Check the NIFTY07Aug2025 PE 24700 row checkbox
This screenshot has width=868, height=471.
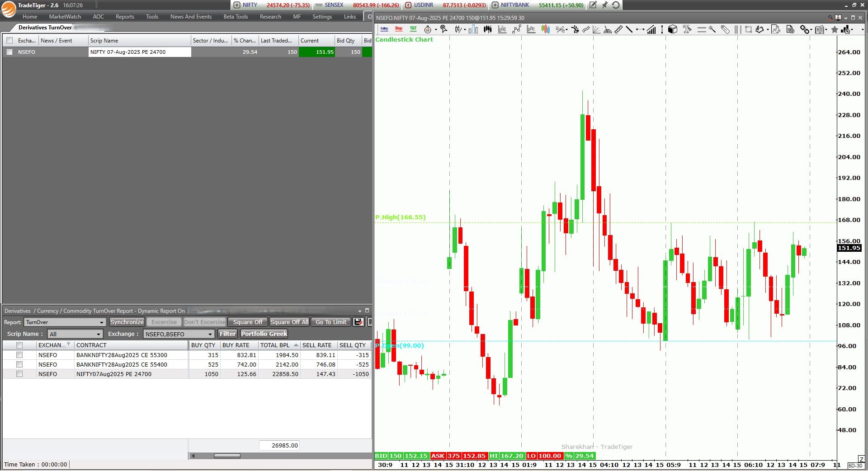tap(19, 374)
